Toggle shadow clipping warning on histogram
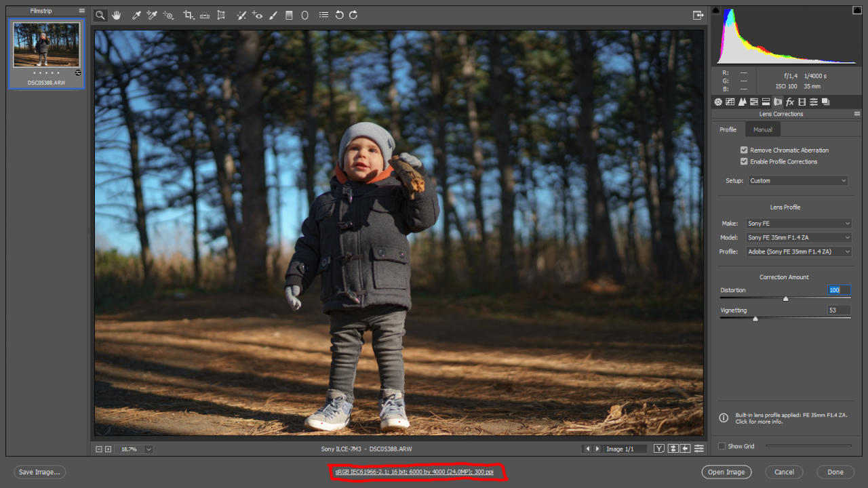The height and width of the screenshot is (488, 868). coord(715,10)
